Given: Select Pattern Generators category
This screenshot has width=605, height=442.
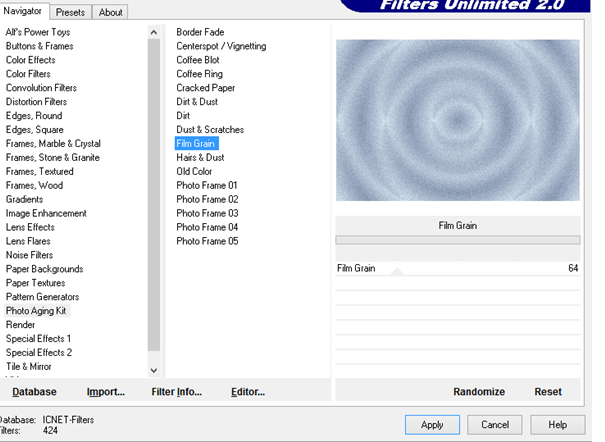Looking at the screenshot, I should [x=42, y=297].
